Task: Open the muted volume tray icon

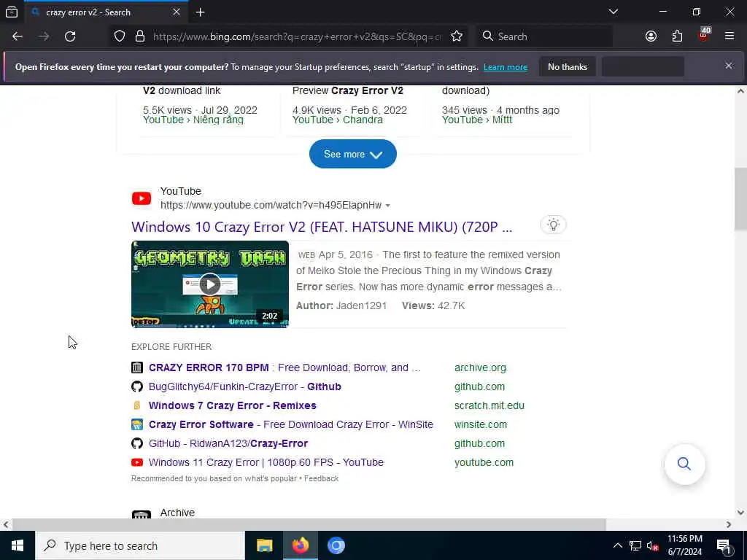Action: 652,545
